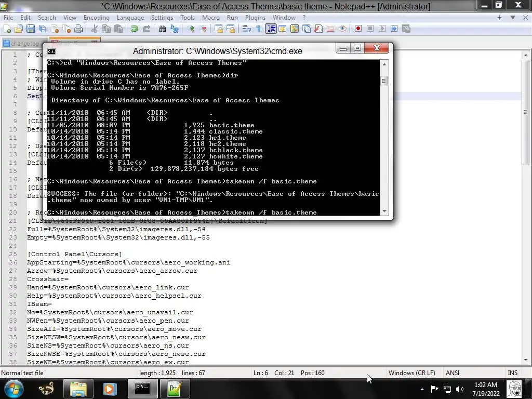Viewport: 532px width, 399px height.
Task: Click Notepad++ editor scroll-down arrow
Action: (x=526, y=360)
